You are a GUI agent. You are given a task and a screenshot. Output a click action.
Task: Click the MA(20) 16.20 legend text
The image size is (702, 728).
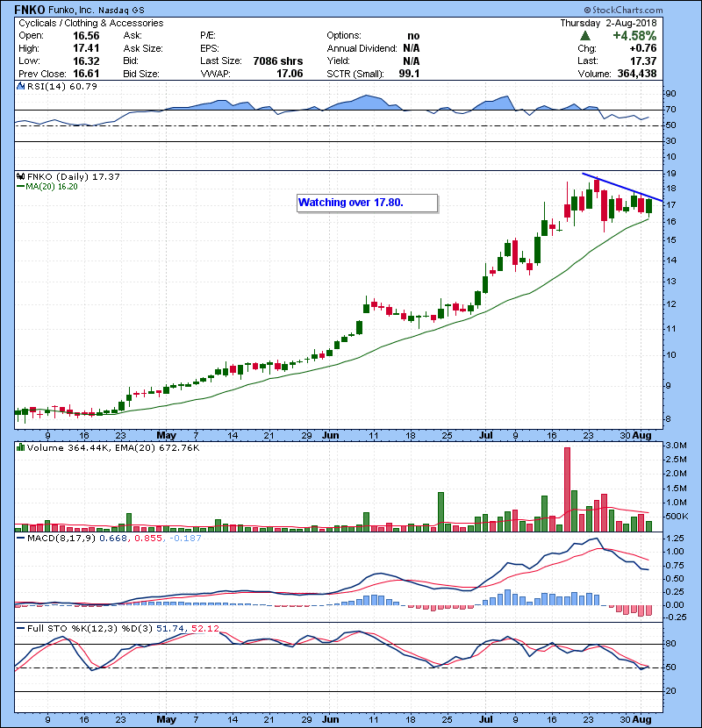point(52,187)
